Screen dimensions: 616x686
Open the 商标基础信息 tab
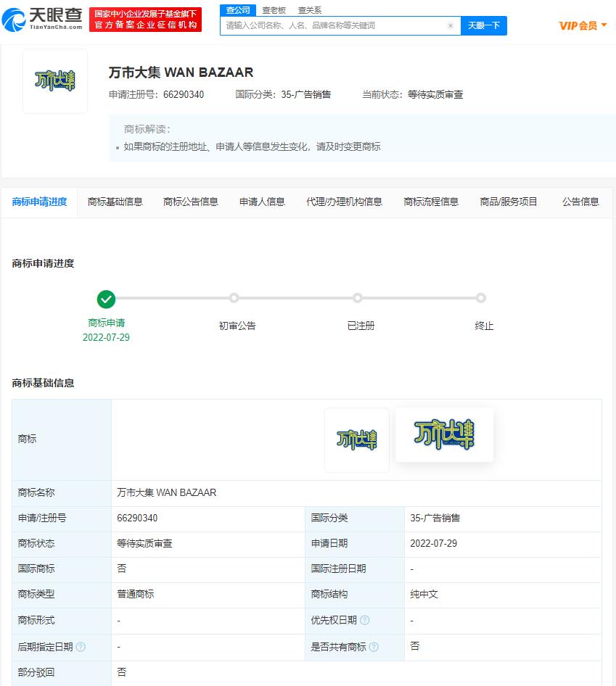point(115,202)
